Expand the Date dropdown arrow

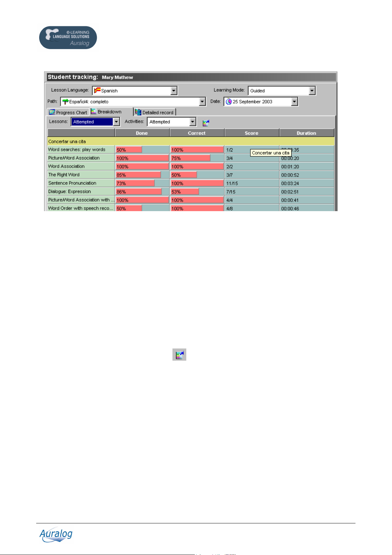click(295, 101)
